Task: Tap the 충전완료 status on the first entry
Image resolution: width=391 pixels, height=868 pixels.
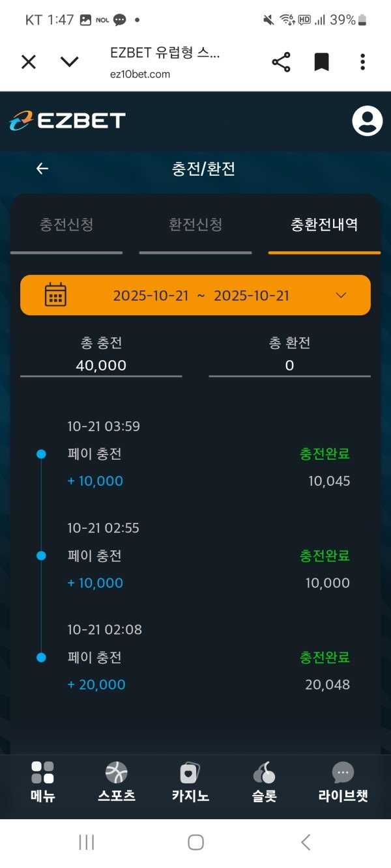Action: pyautogui.click(x=325, y=454)
